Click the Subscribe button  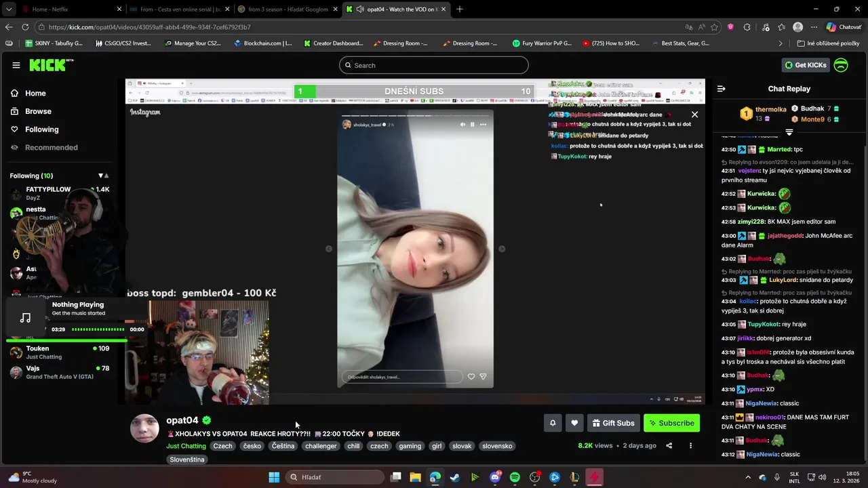pos(671,423)
